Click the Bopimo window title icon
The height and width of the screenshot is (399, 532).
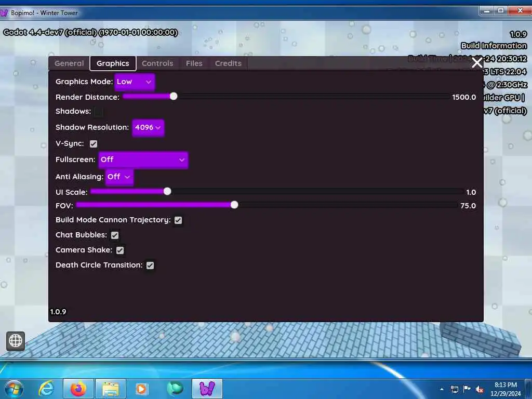(x=4, y=13)
